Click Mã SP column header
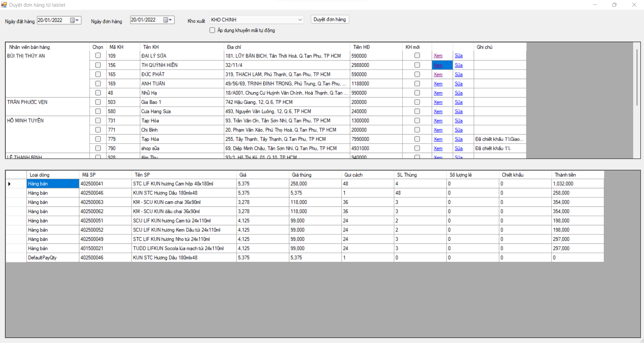This screenshot has height=343, width=644. point(105,175)
